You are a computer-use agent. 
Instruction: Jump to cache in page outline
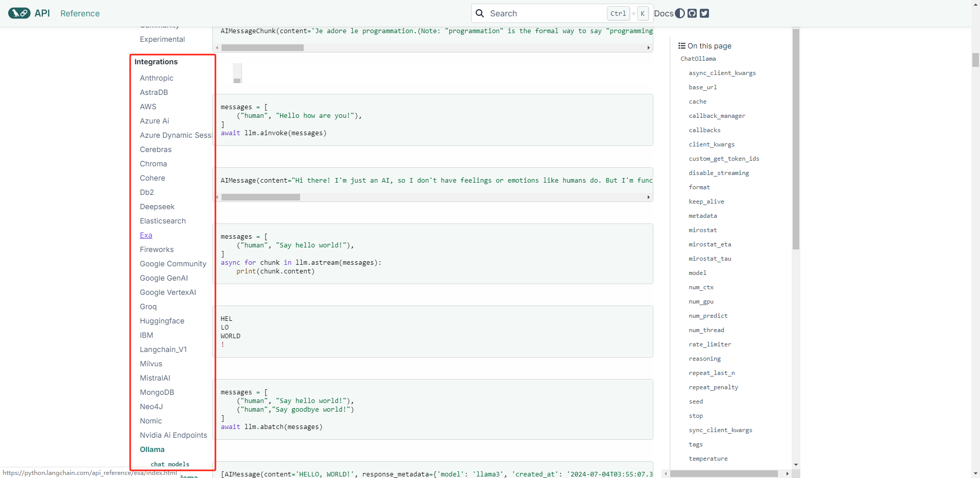698,102
